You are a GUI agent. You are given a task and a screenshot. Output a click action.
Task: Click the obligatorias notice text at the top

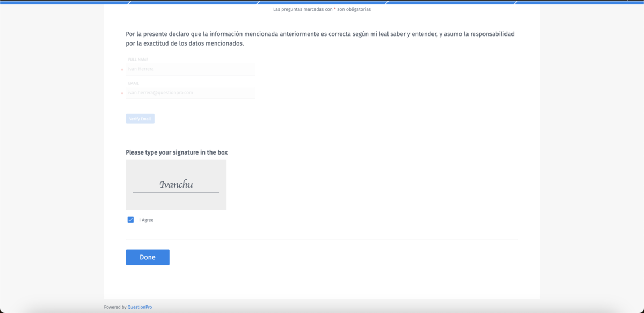point(322,9)
